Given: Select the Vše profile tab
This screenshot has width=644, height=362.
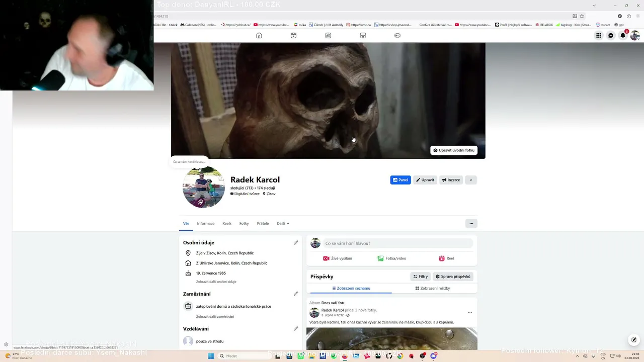Looking at the screenshot, I should tap(186, 223).
